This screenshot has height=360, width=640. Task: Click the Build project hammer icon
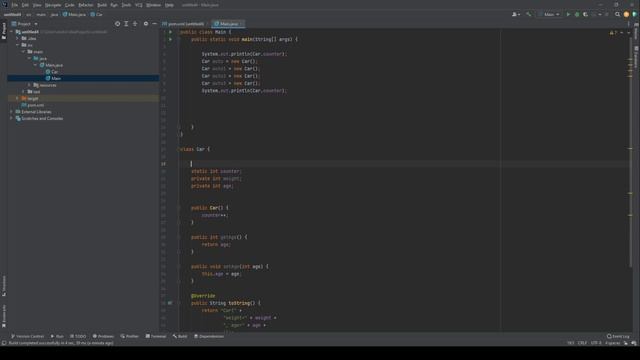click(x=529, y=14)
